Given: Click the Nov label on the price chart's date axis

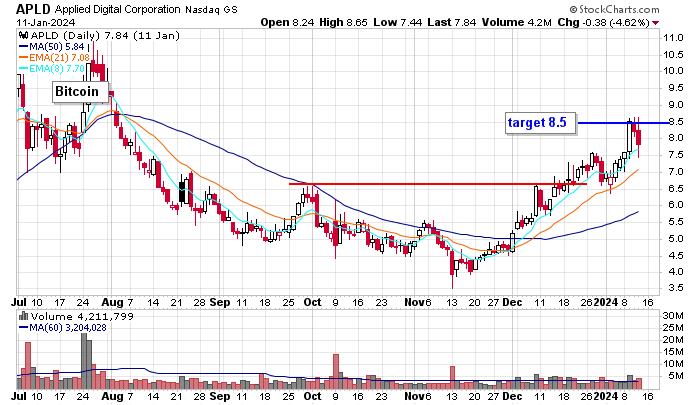Looking at the screenshot, I should (x=414, y=302).
